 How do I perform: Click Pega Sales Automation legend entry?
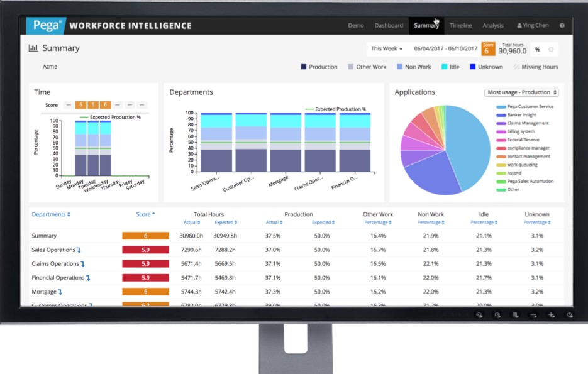(524, 182)
